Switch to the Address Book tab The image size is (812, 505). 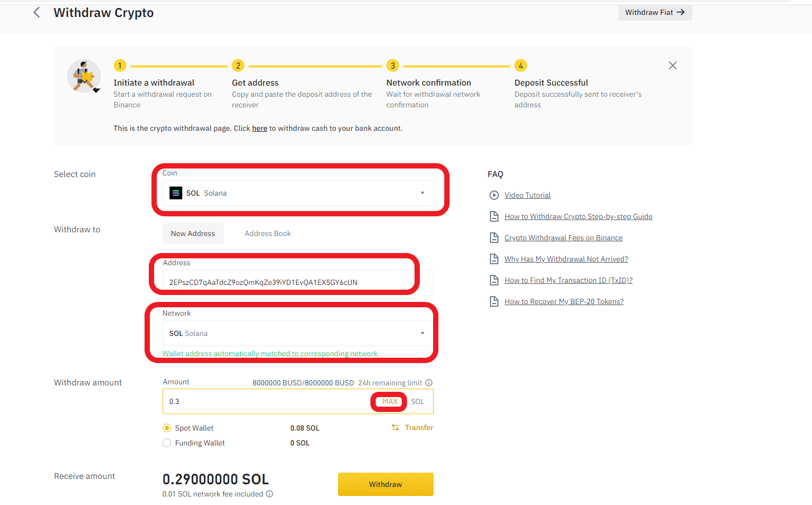point(268,233)
